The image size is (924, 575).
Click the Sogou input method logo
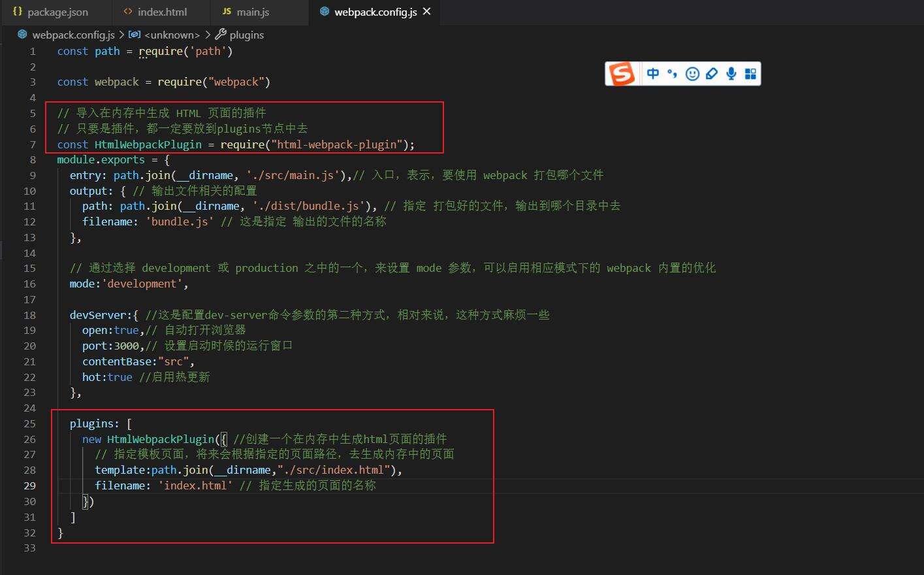622,74
